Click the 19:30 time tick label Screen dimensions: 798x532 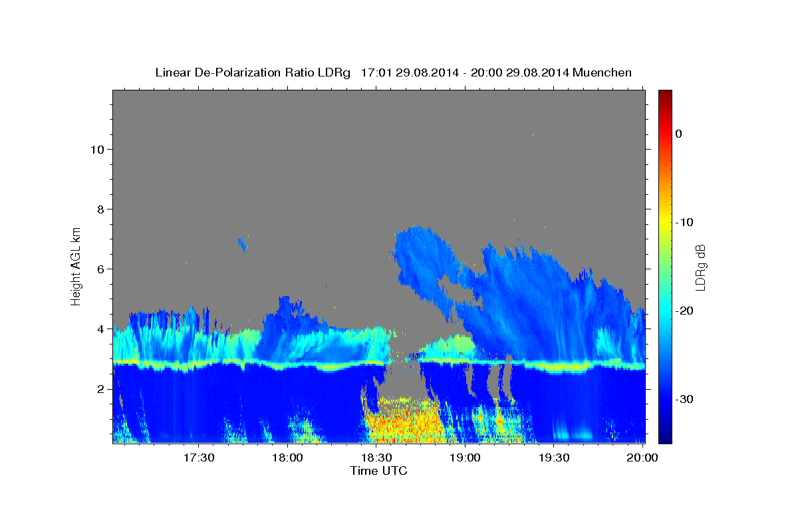[x=554, y=458]
